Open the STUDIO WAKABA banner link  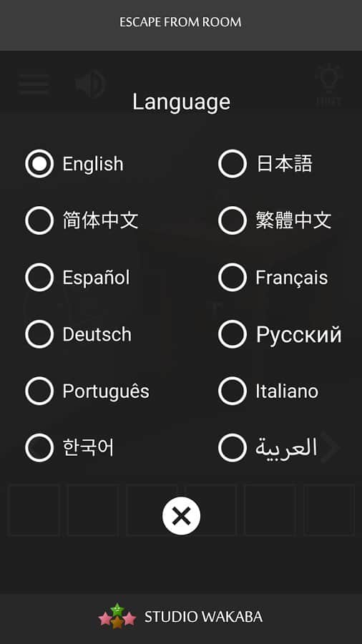(x=181, y=617)
